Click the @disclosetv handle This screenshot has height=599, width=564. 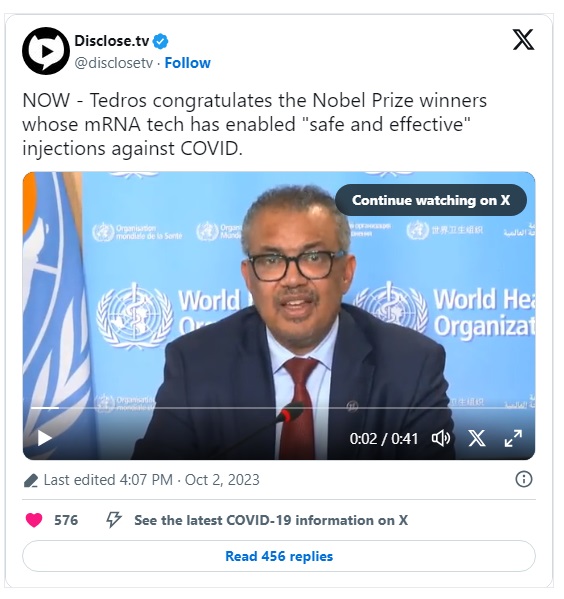(x=114, y=63)
